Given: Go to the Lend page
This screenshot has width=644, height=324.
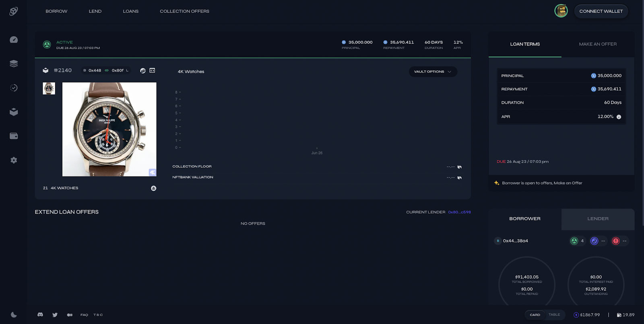Looking at the screenshot, I should tap(95, 11).
